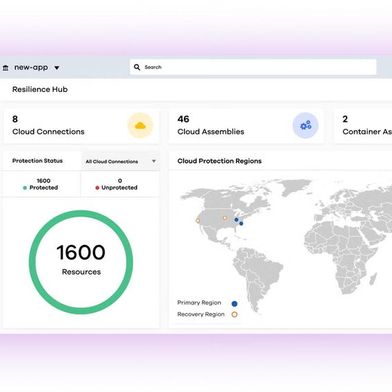The image size is (392, 392).
Task: Click the lower east coast primary region marker
Action: coord(241,223)
